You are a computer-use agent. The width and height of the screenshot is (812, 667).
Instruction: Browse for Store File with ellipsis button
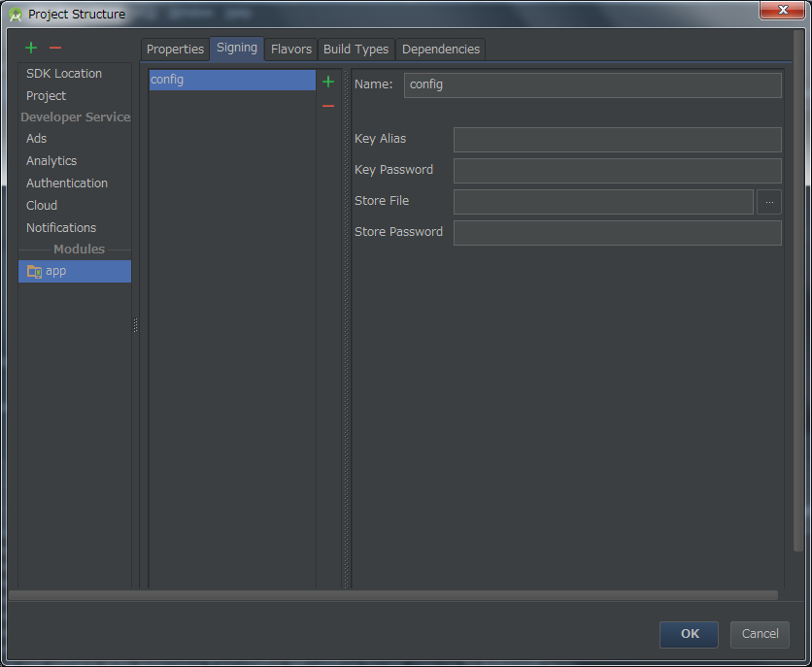tap(769, 202)
